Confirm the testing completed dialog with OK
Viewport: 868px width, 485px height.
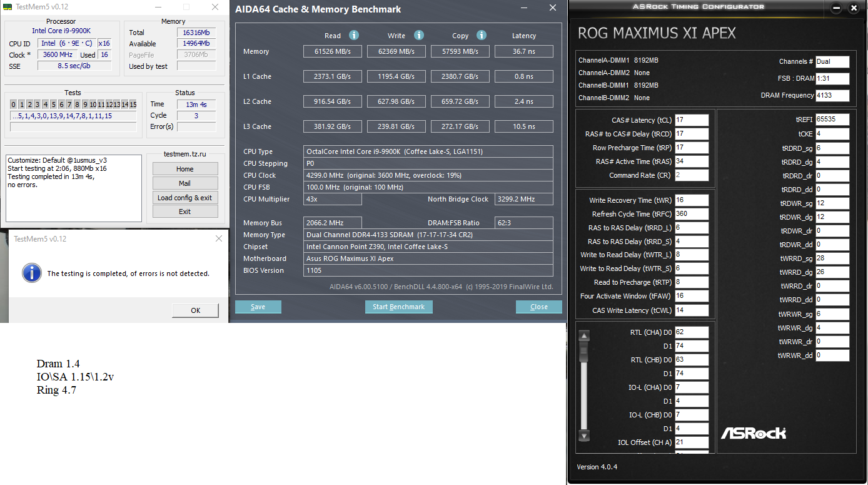point(196,310)
